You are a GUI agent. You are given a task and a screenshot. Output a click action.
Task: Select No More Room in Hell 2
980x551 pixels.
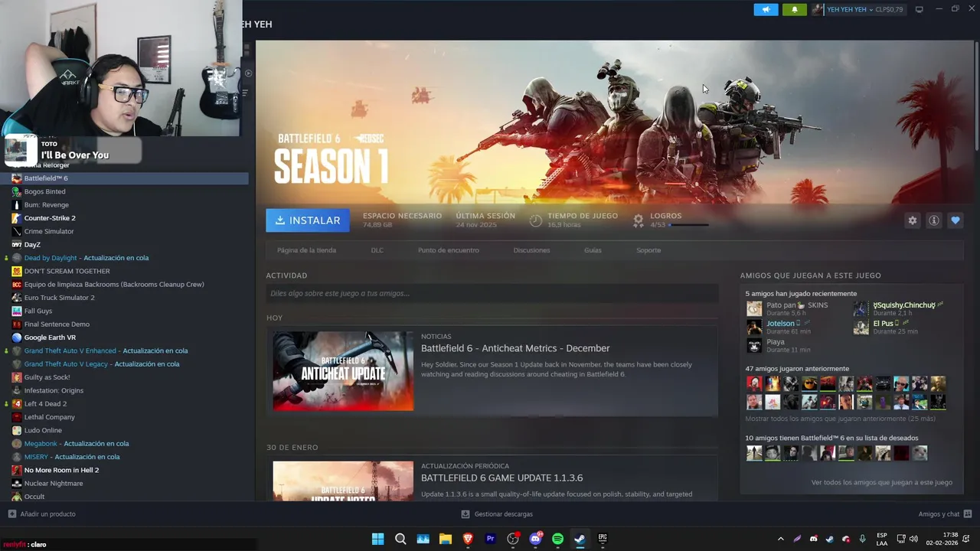(124, 470)
